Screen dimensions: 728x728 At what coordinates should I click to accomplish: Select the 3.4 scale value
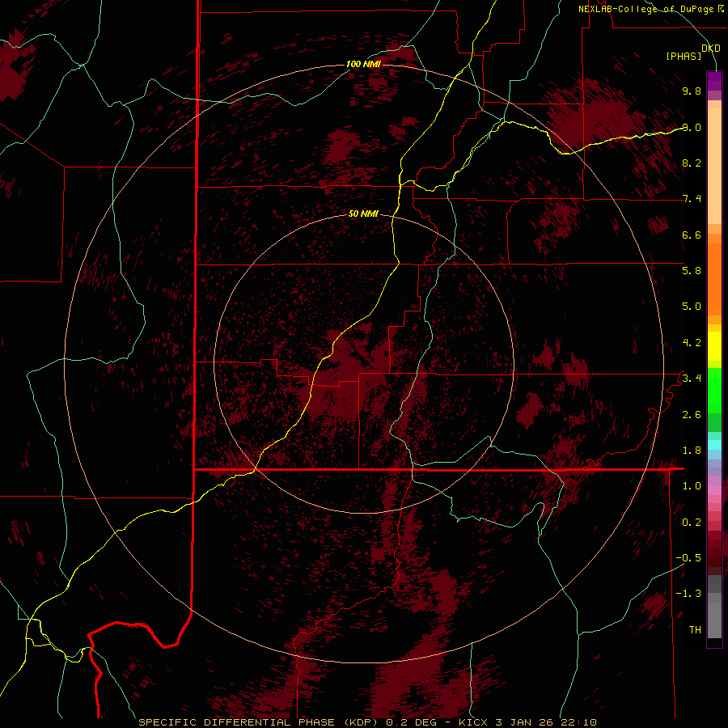tap(692, 378)
